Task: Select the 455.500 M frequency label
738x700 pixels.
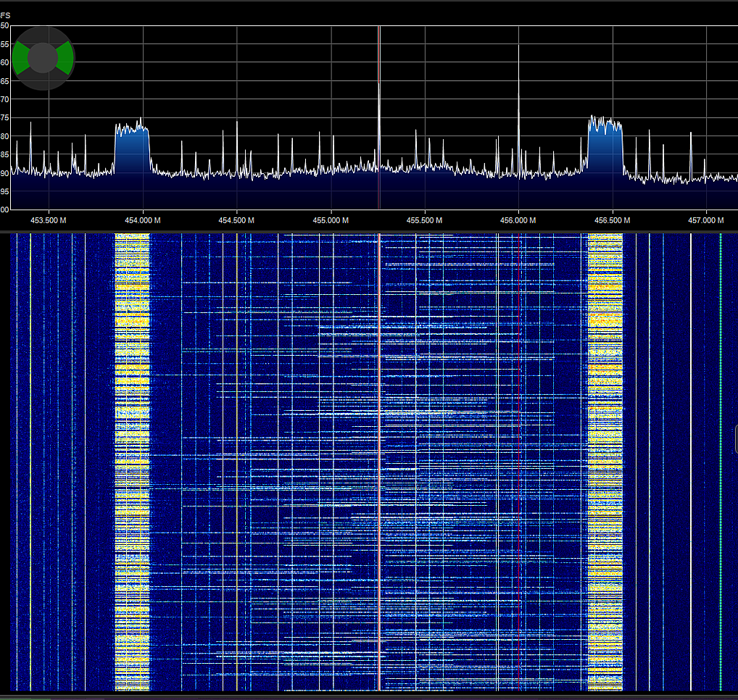Action: click(x=425, y=220)
